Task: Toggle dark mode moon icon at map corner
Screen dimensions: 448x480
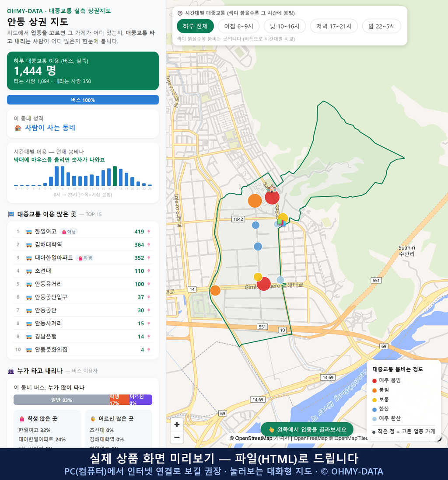Action: point(438,438)
